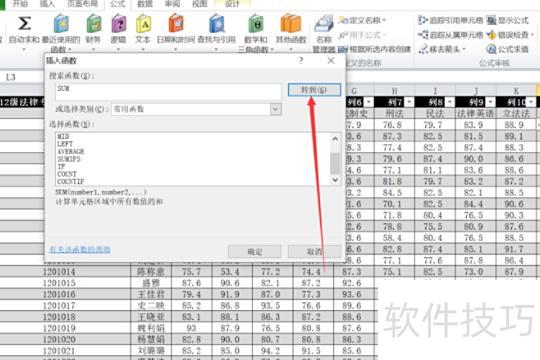Viewport: 540px width, 360px height.
Task: Click the search function input box
Action: 168,92
